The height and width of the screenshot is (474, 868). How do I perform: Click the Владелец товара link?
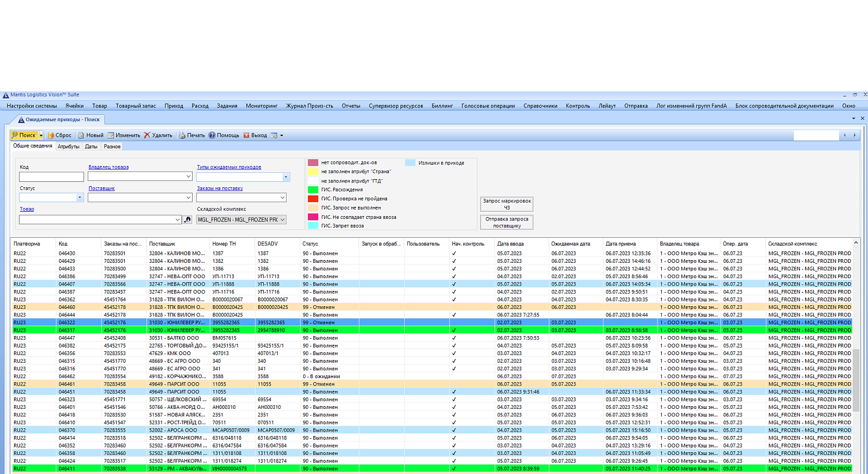click(x=108, y=167)
